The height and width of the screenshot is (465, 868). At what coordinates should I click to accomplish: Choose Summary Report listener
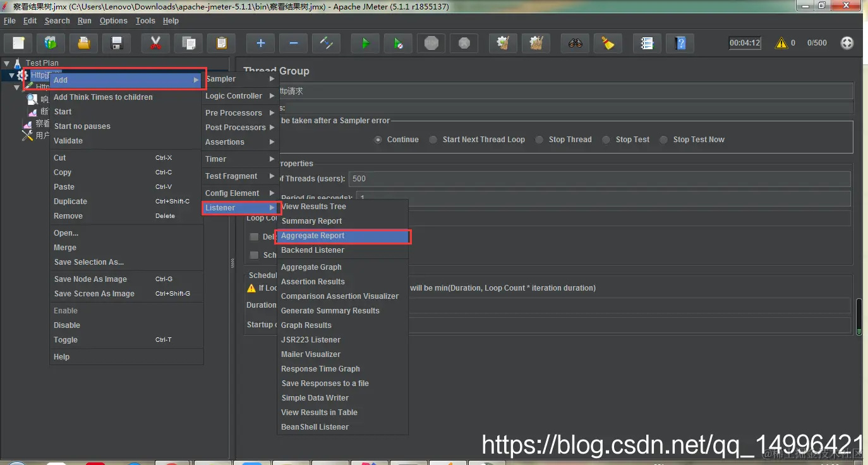point(343,221)
